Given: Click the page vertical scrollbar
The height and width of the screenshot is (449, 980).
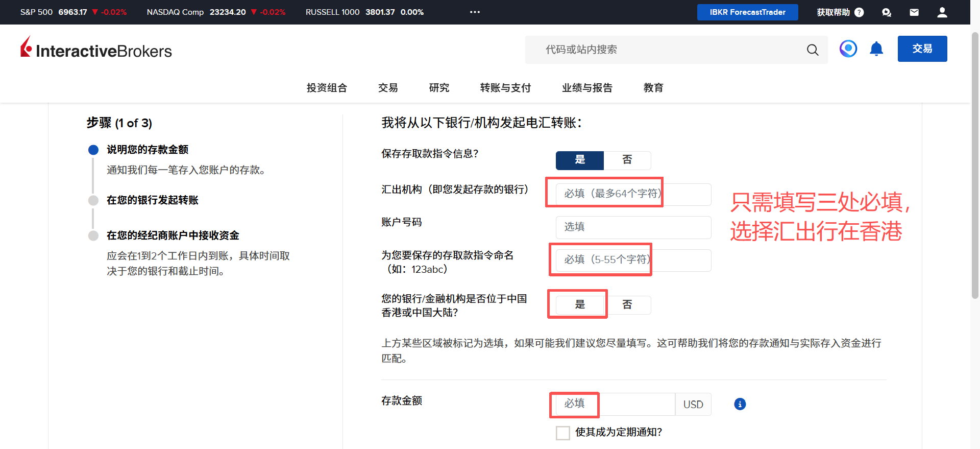Looking at the screenshot, I should tap(975, 163).
